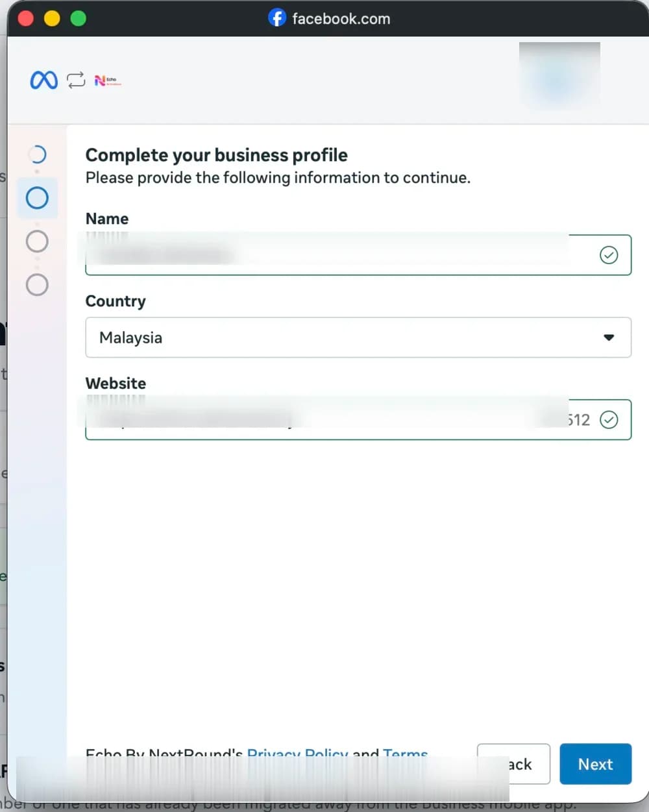The width and height of the screenshot is (649, 812).
Task: Minimize window with yellow button
Action: click(52, 18)
